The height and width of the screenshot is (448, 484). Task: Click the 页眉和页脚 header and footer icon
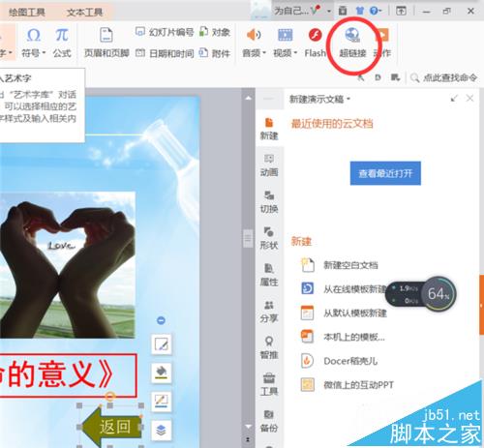click(x=106, y=35)
